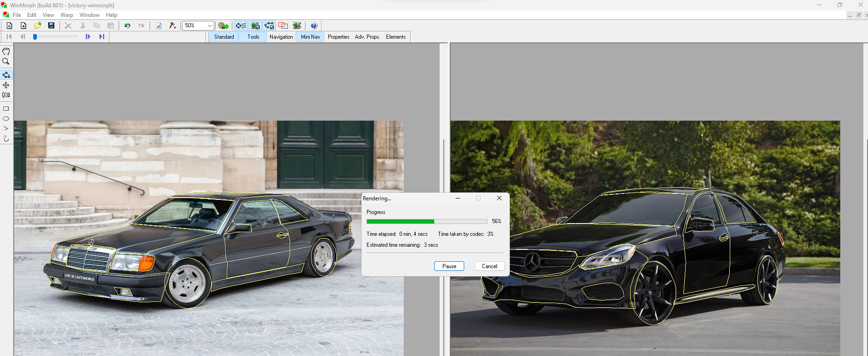
Task: Open the Edit menu
Action: 32,15
